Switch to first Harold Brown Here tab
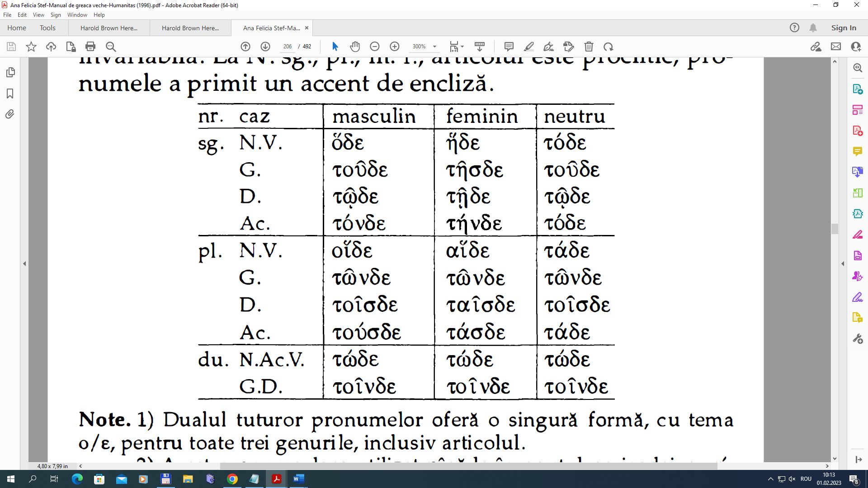This screenshot has width=868, height=488. point(109,28)
